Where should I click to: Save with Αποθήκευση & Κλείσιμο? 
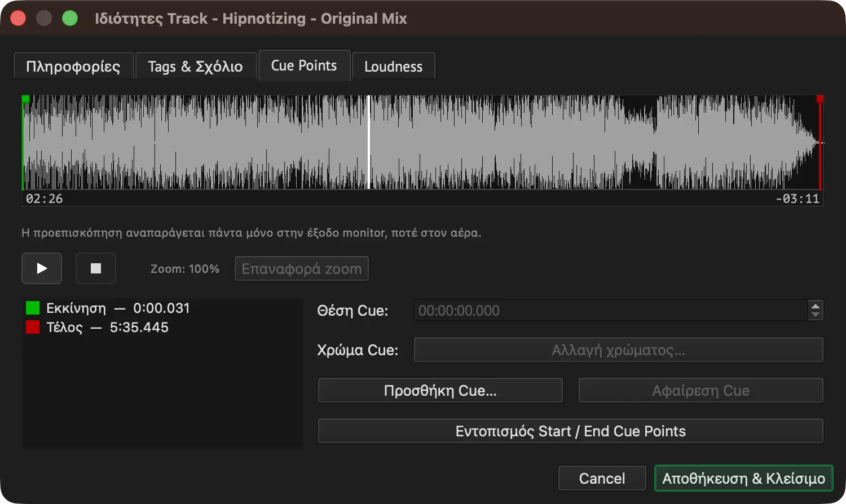[744, 479]
